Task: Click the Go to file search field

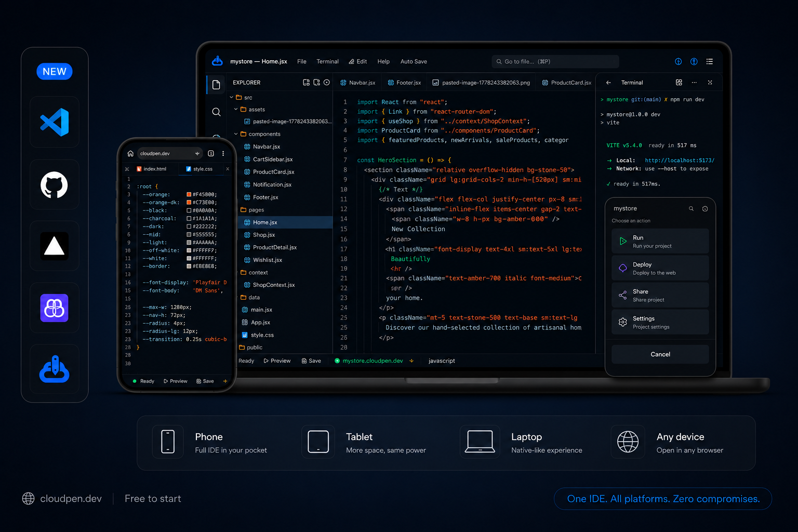Action: [x=555, y=61]
